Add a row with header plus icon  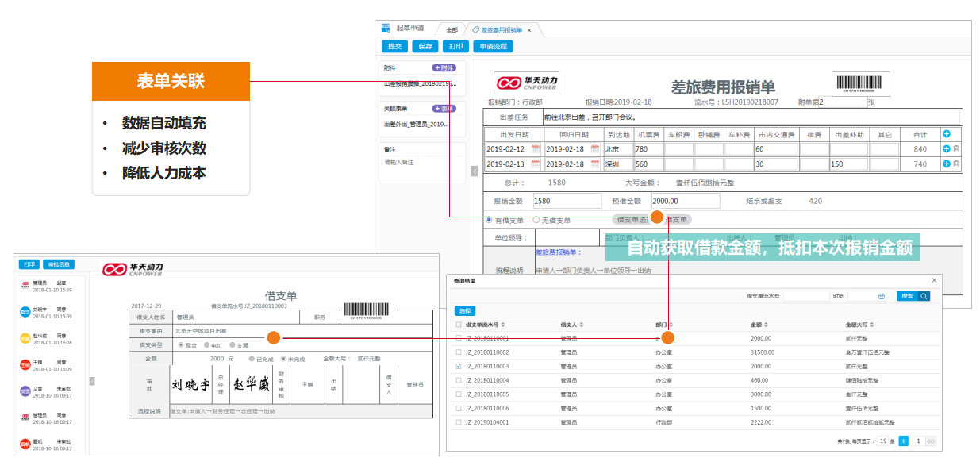coord(946,134)
